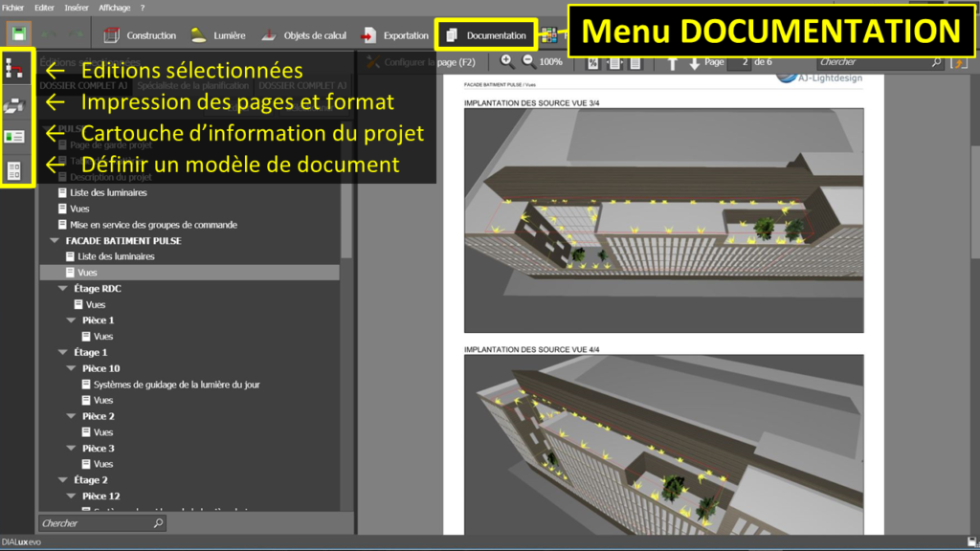The image size is (980, 551).
Task: Set the zoom level value of 100%
Action: tap(549, 60)
